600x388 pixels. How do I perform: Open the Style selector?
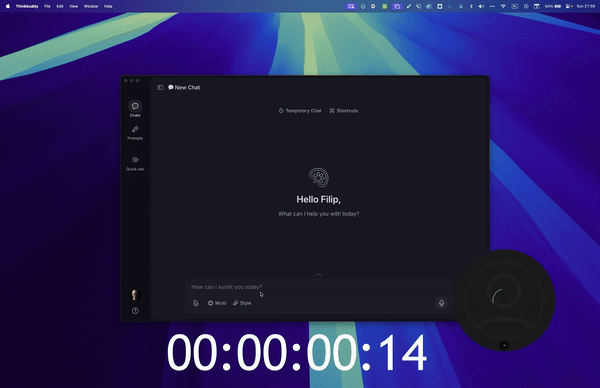[242, 303]
